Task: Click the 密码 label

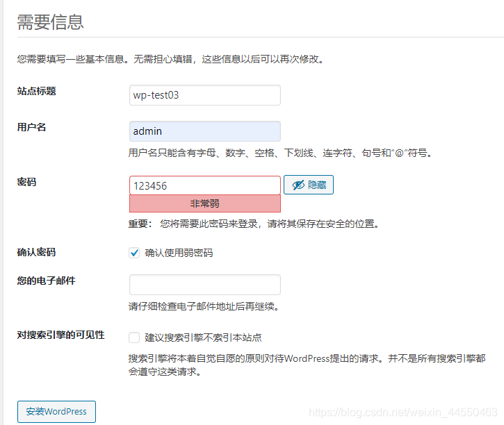Action: 26,182
